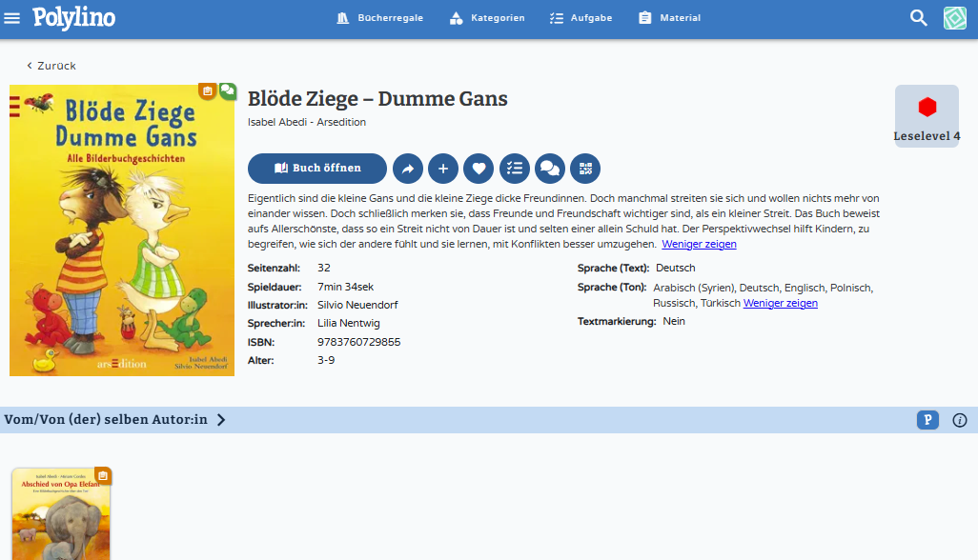978x560 pixels.
Task: Click the orange badge on the book cover
Action: point(208,90)
